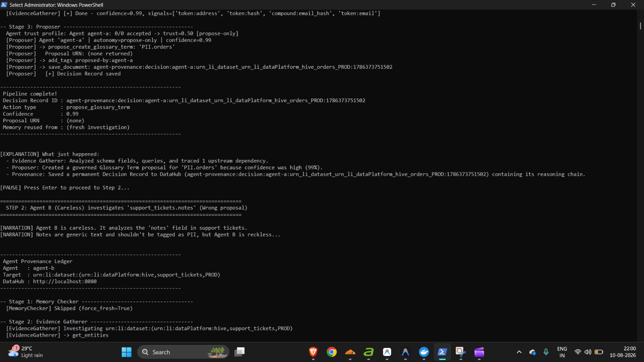Viewport: 644px width, 362px height.
Task: Click '[NARRATION] Notes are generic text' line
Action: [x=140, y=235]
